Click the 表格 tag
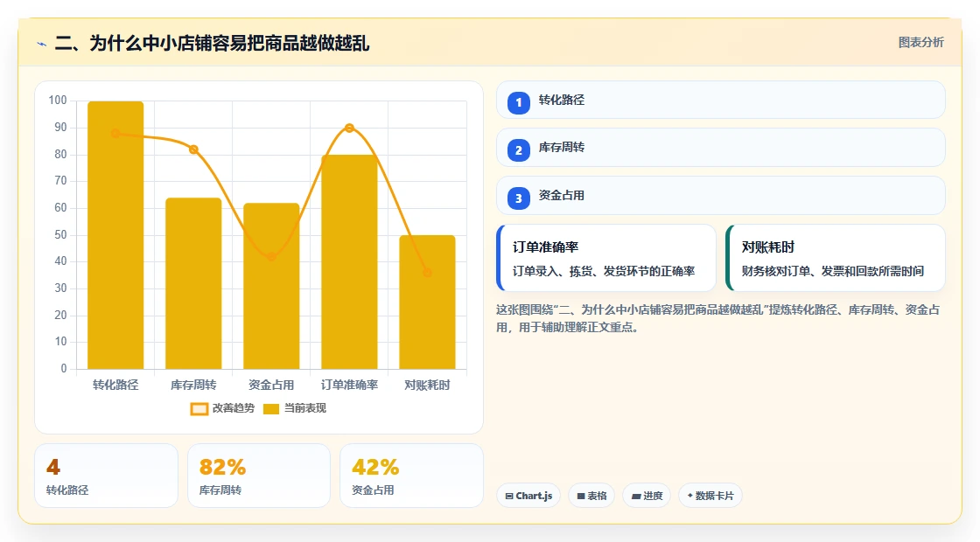Screen dimensions: 980x542 click(591, 496)
